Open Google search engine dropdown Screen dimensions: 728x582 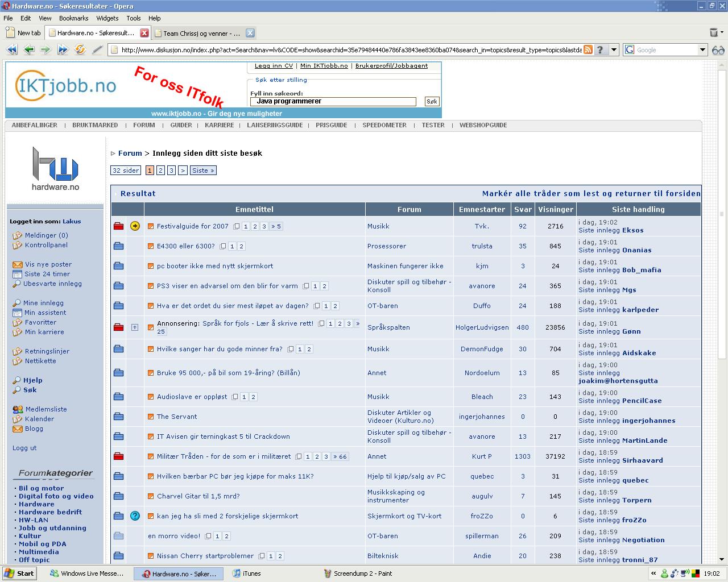pyautogui.click(x=702, y=50)
